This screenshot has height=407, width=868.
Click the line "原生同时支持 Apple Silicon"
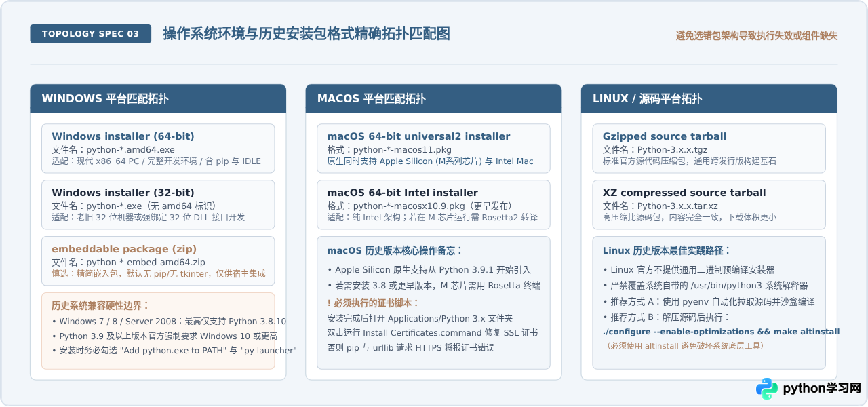pyautogui.click(x=430, y=161)
